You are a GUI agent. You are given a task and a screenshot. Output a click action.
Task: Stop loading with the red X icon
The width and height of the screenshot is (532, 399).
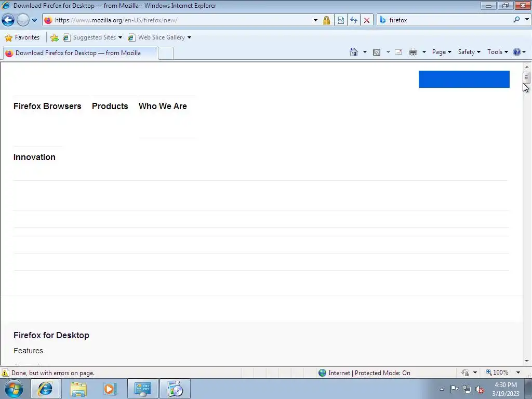click(x=367, y=20)
